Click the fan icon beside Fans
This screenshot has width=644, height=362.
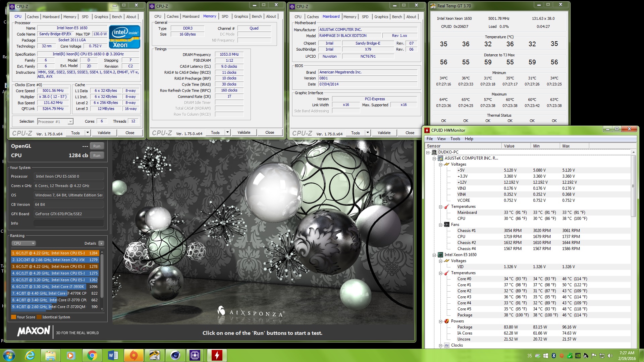point(447,225)
